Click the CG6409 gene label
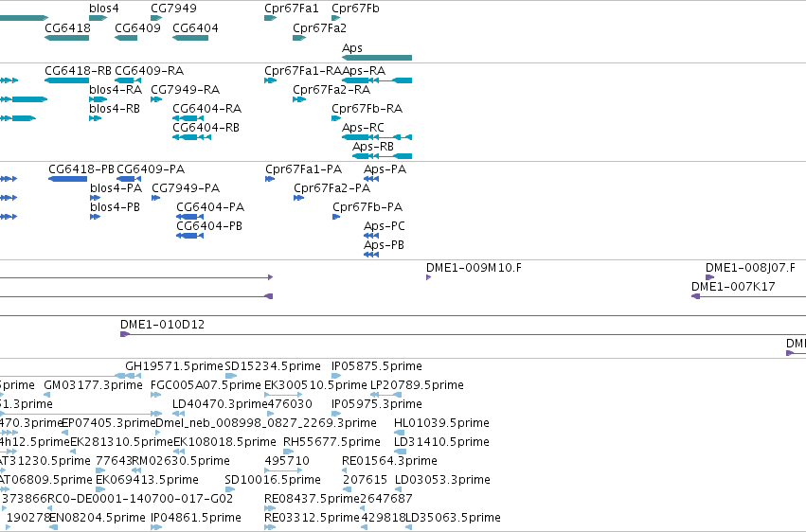806x532 pixels. (x=137, y=27)
